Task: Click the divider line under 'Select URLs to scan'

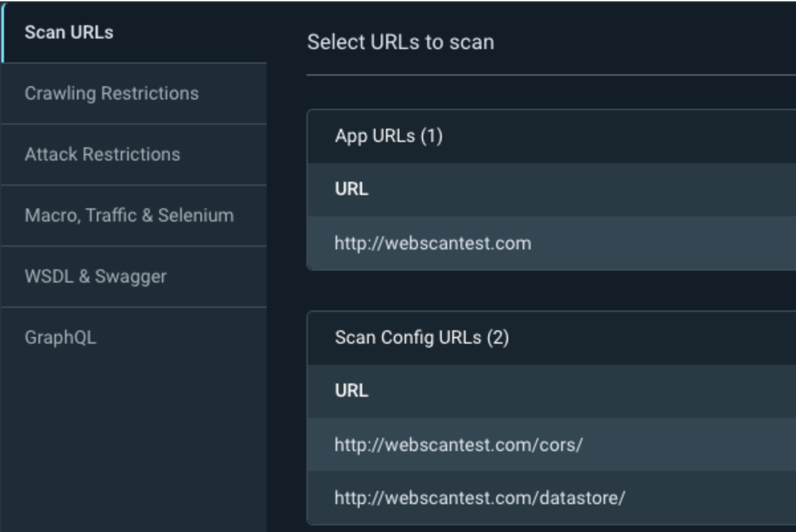Action: (x=551, y=75)
